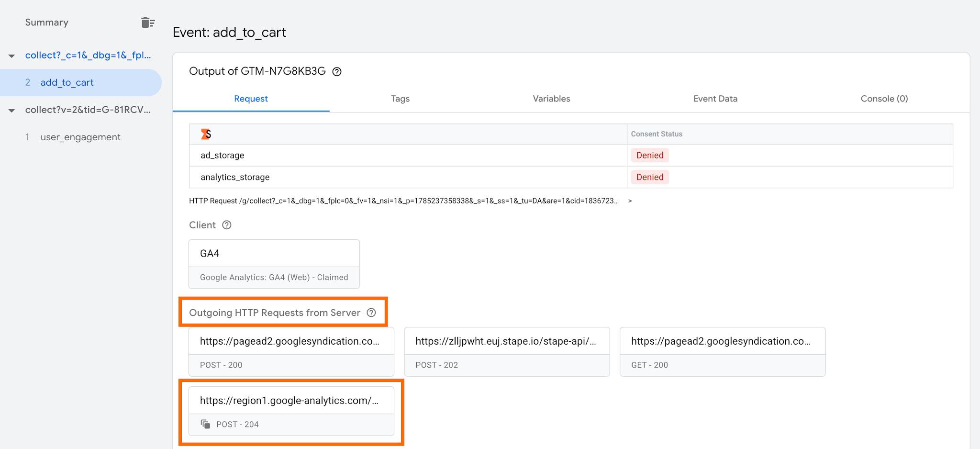Open the collect?v=2&tid=G-81RCV request entry

tap(88, 110)
